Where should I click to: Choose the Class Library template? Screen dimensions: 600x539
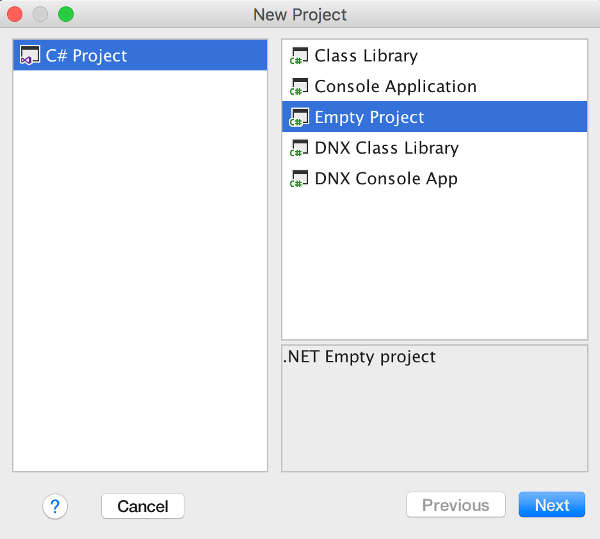tap(366, 56)
